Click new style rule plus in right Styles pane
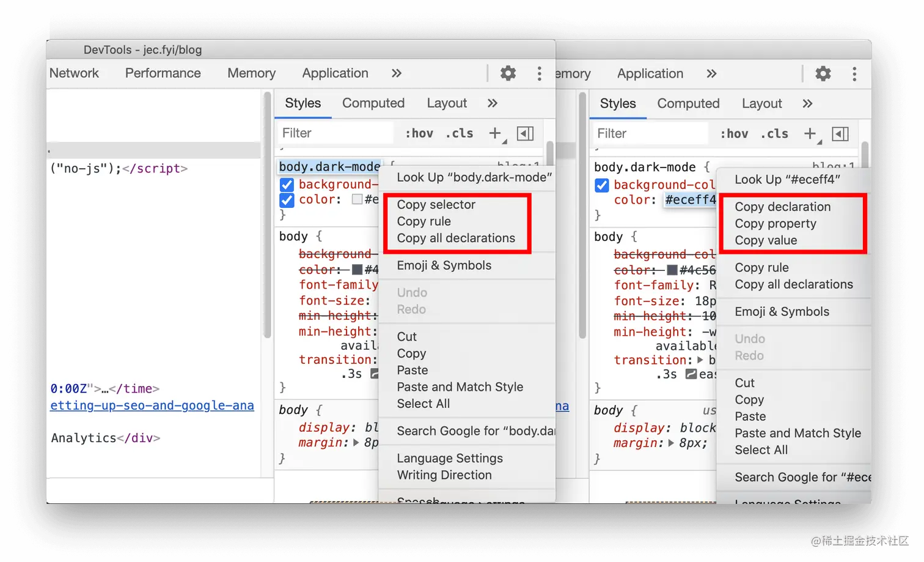 811,134
